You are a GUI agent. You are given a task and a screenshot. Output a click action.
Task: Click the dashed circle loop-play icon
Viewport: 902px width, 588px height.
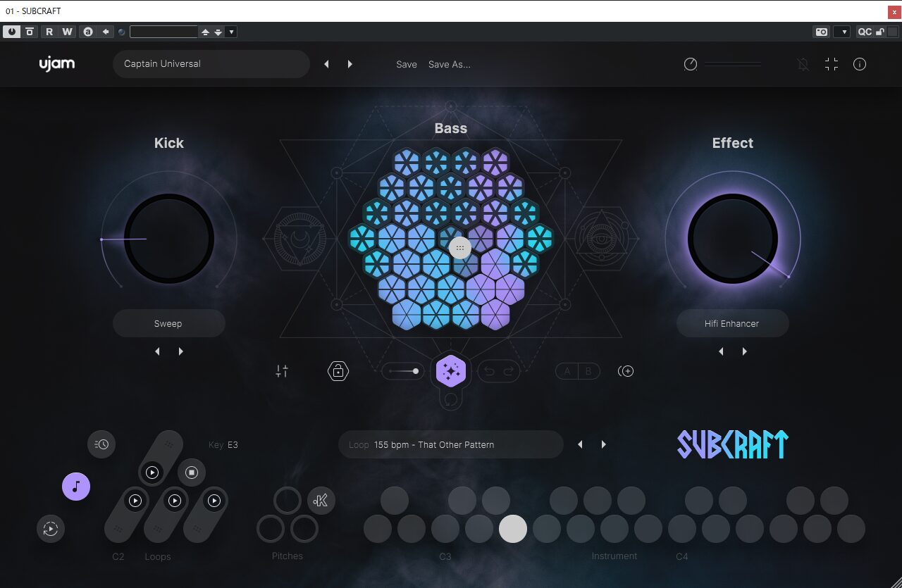point(51,529)
